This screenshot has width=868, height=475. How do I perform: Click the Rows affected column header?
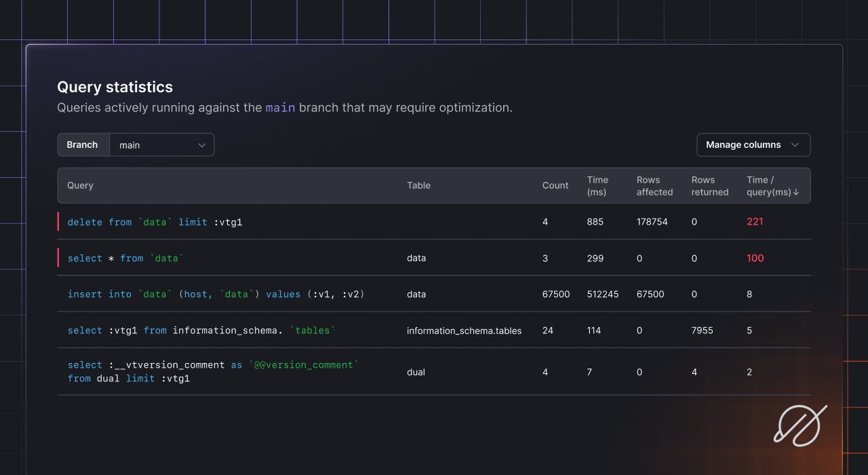tap(654, 186)
